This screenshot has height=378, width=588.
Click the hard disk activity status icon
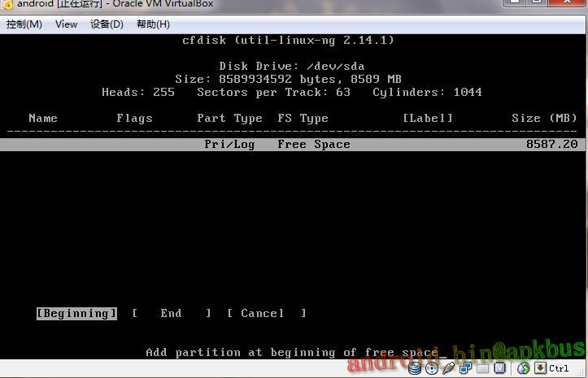click(415, 368)
